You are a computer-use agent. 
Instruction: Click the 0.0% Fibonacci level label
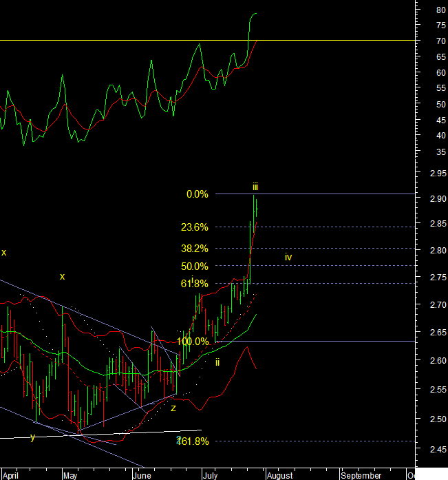point(198,194)
